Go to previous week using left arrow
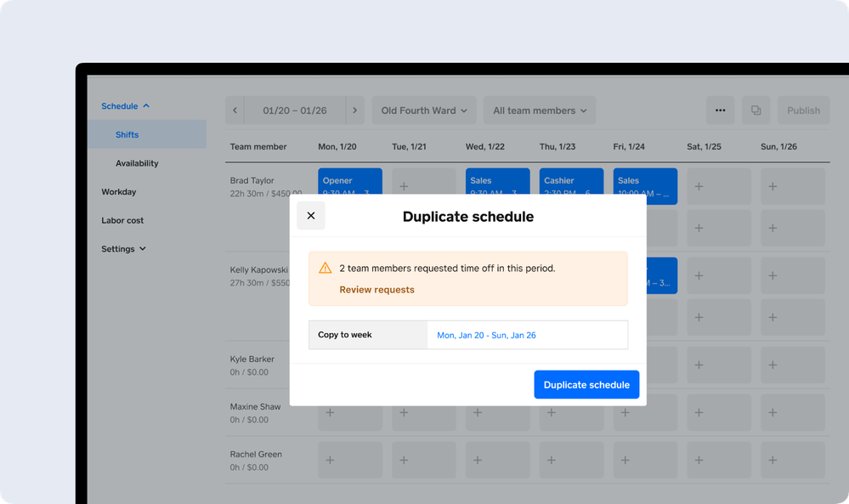The width and height of the screenshot is (849, 504). pyautogui.click(x=235, y=110)
